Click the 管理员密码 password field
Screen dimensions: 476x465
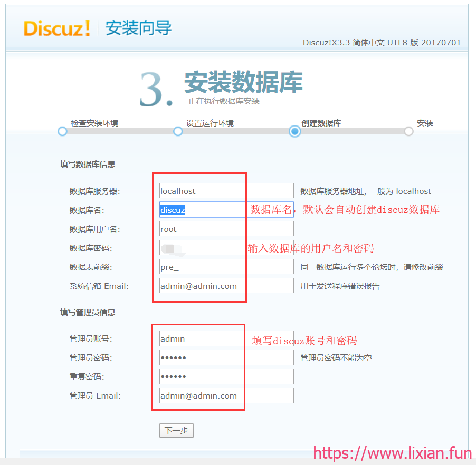coord(226,357)
